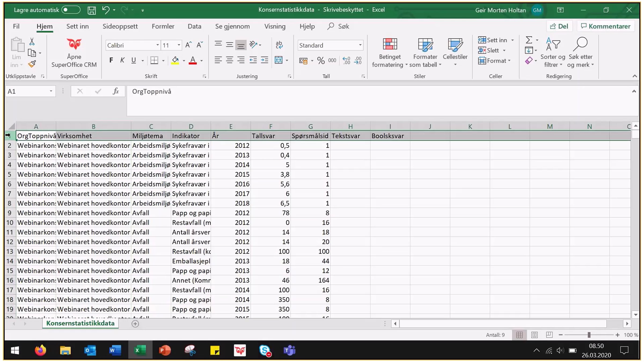Switch to the Formler ribbon tab
This screenshot has width=644, height=362.
(x=163, y=26)
